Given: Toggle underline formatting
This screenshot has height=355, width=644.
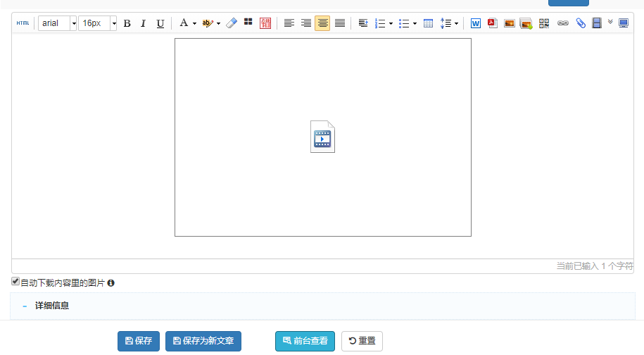Looking at the screenshot, I should (160, 23).
